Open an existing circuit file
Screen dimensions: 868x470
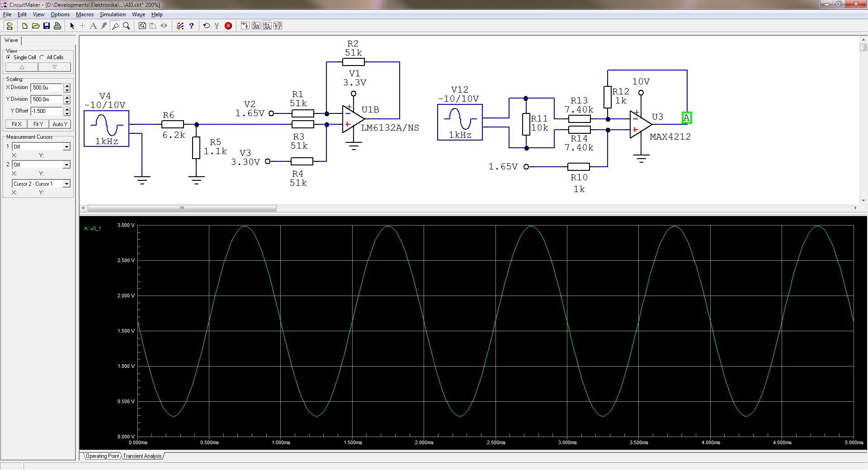tap(36, 26)
